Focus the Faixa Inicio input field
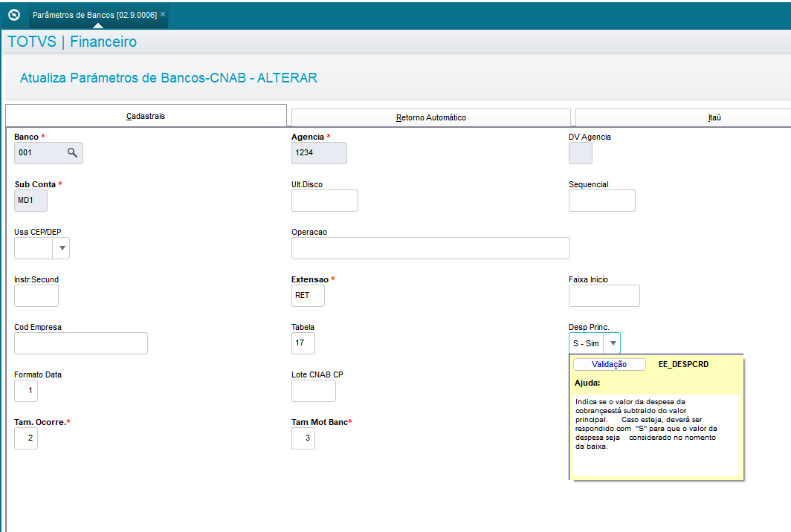This screenshot has height=532, width=791. click(x=604, y=296)
